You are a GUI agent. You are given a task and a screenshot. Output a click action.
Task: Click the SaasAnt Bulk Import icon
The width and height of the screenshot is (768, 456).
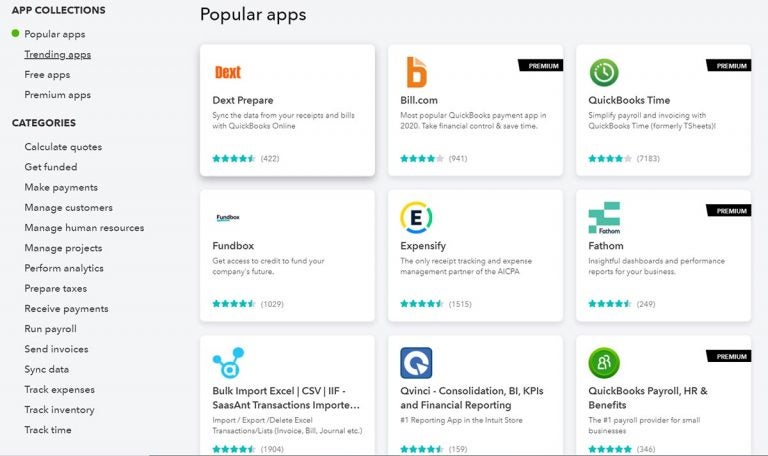[228, 362]
